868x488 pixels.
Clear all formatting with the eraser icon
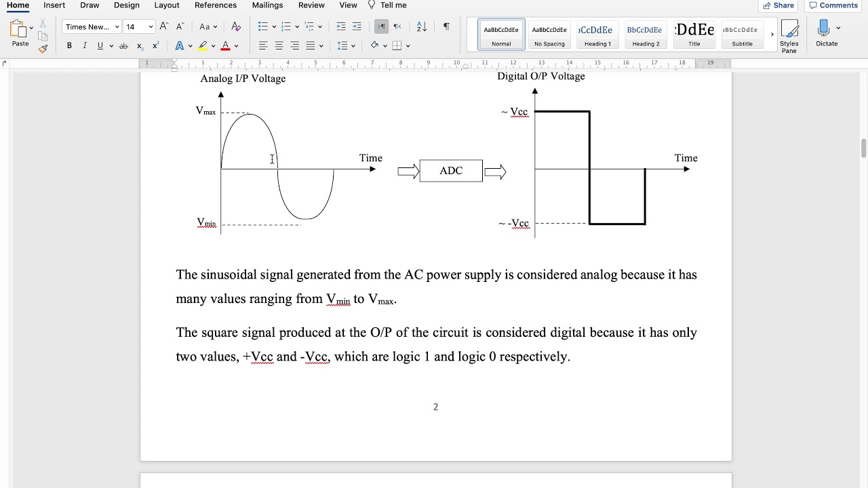[236, 26]
